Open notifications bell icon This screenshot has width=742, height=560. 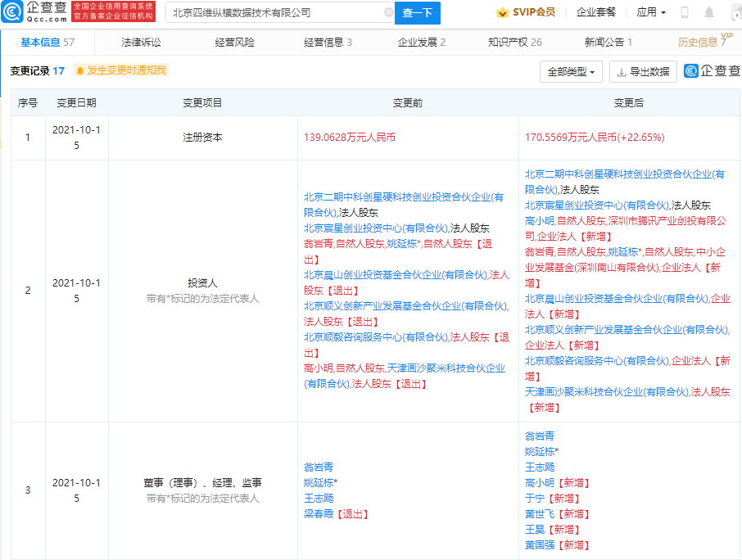pos(709,12)
